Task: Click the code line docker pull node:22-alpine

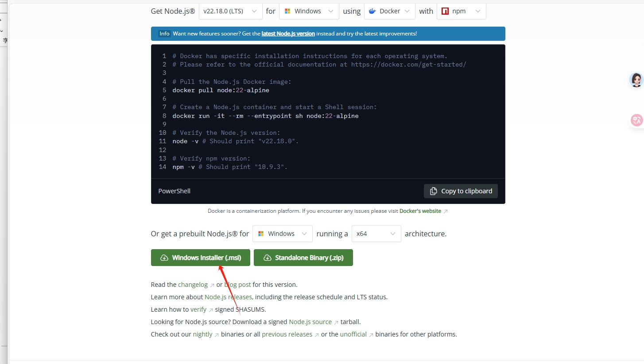Action: pyautogui.click(x=221, y=90)
